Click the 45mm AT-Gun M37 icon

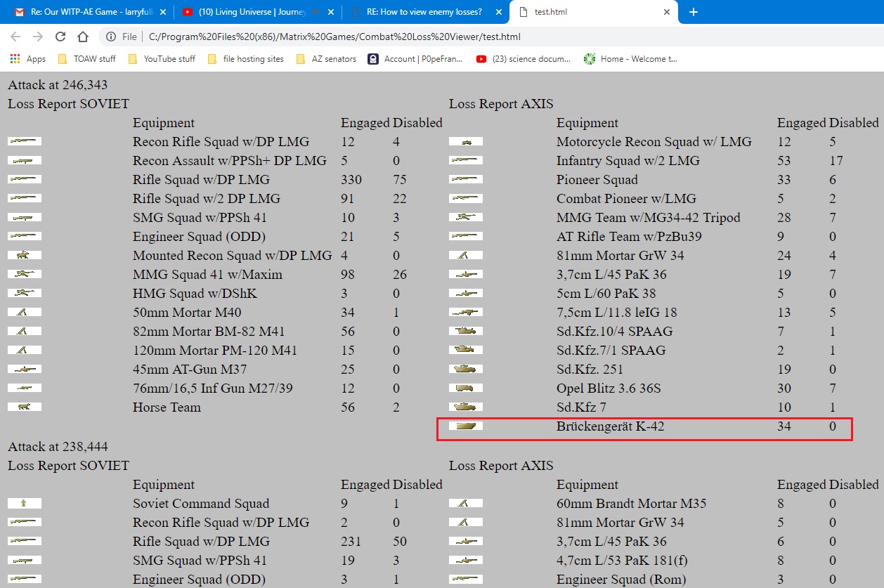click(25, 369)
